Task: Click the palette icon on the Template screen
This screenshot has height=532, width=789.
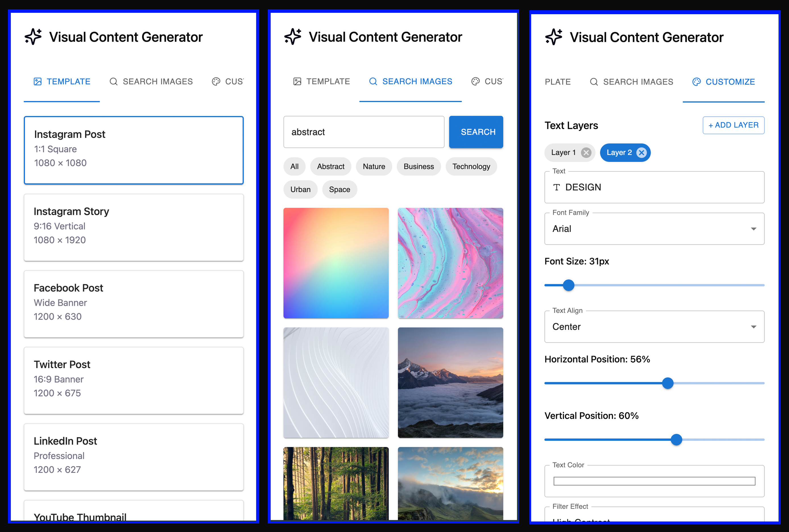Action: coord(216,82)
